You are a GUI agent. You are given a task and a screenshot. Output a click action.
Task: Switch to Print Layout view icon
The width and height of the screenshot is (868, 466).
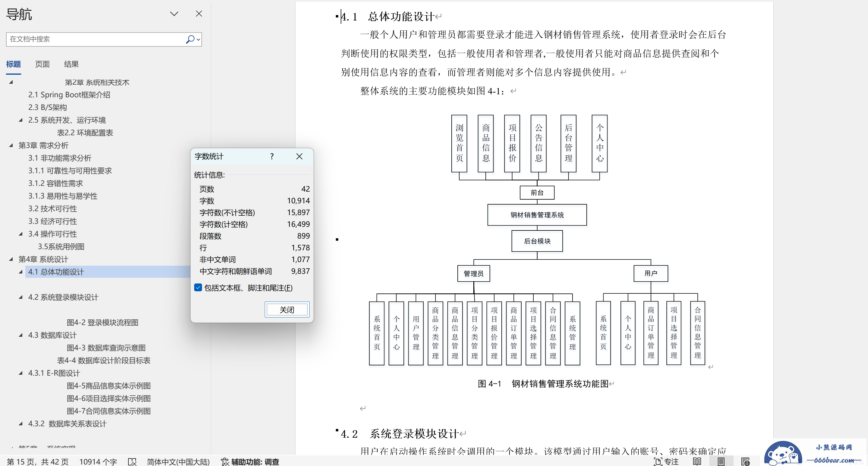721,461
